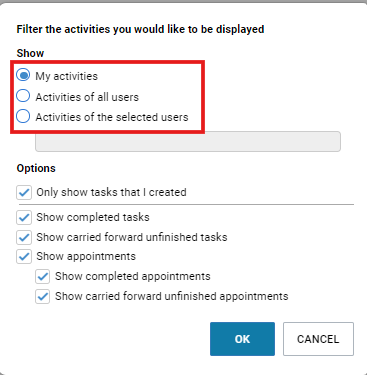
Task: Click the 'My activities' label text
Action: 67,76
